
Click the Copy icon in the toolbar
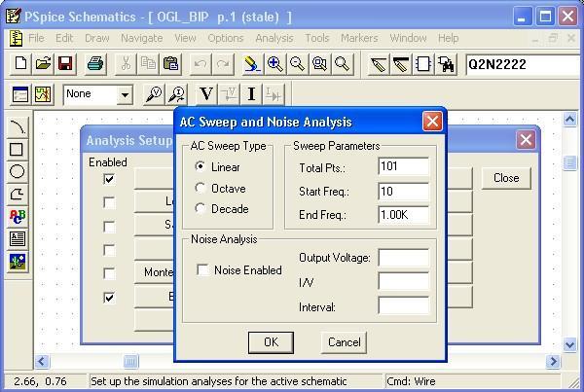pos(148,63)
